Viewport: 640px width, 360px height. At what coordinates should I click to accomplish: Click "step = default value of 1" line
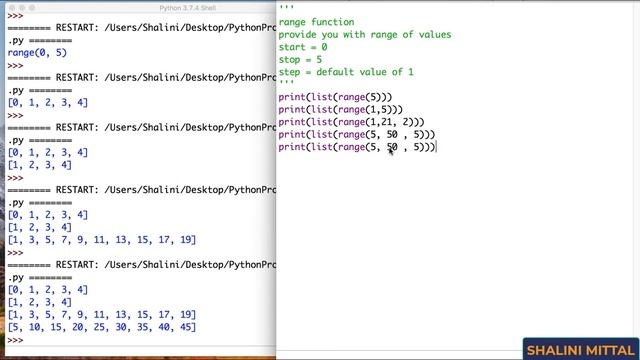pyautogui.click(x=346, y=72)
